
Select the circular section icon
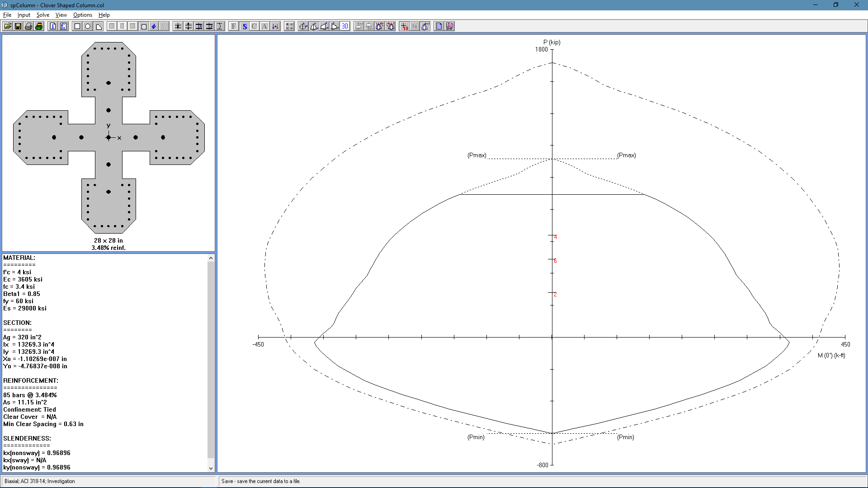click(88, 26)
